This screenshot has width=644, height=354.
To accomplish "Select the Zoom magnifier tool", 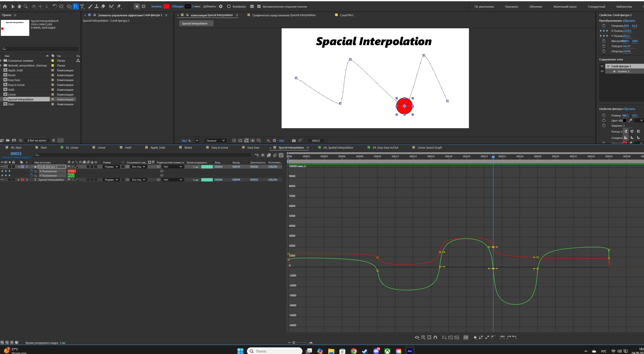I will pyautogui.click(x=26, y=6).
